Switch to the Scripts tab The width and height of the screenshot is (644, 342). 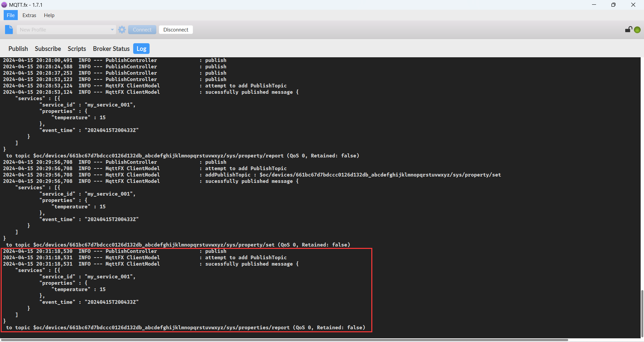[x=77, y=49]
